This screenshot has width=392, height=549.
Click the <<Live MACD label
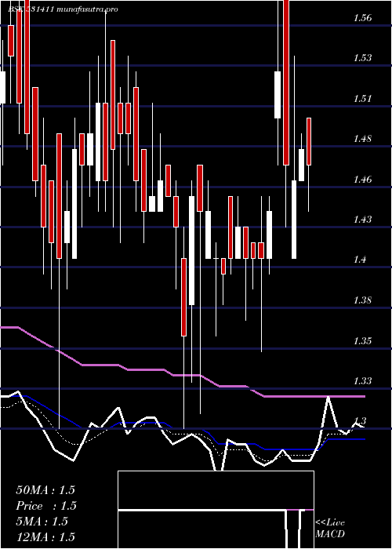(x=330, y=529)
